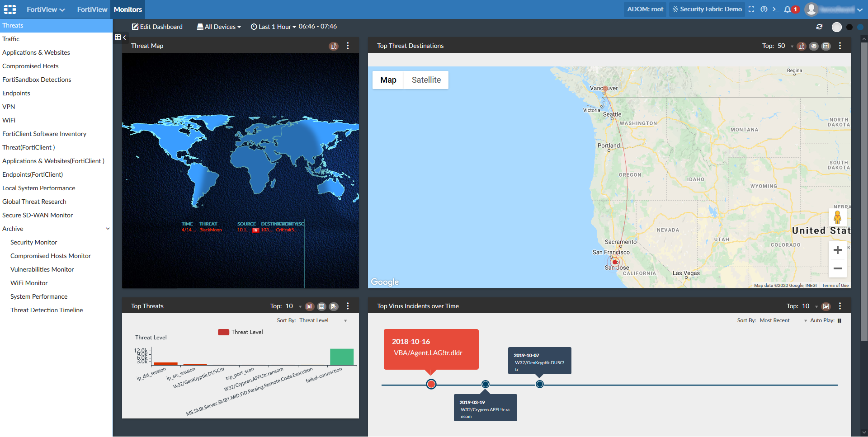
Task: Select the black theme color swatch
Action: click(x=849, y=27)
